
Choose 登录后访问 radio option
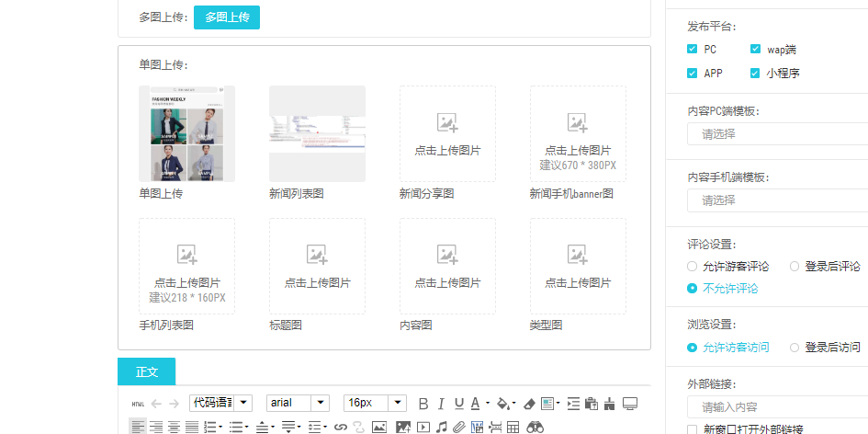[795, 348]
